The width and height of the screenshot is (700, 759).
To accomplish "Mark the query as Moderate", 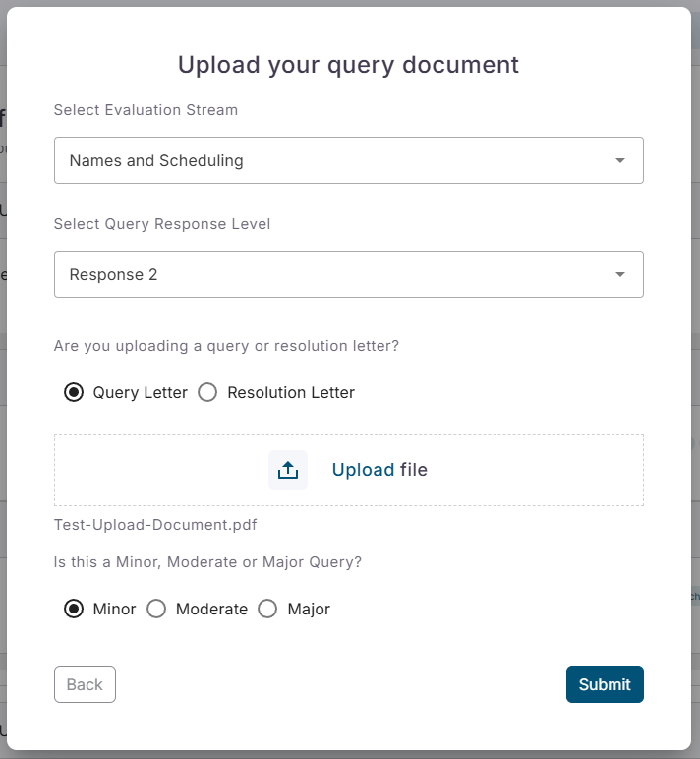I will tap(156, 609).
